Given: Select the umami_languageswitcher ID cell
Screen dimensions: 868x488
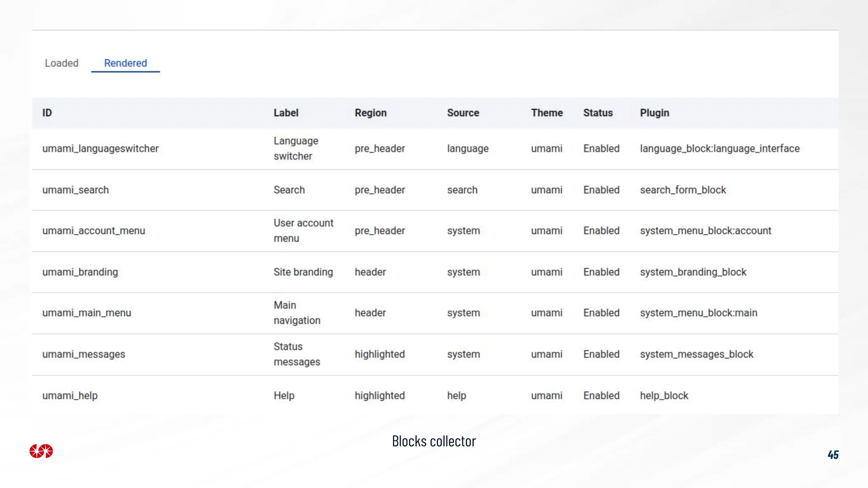Looking at the screenshot, I should pos(100,149).
